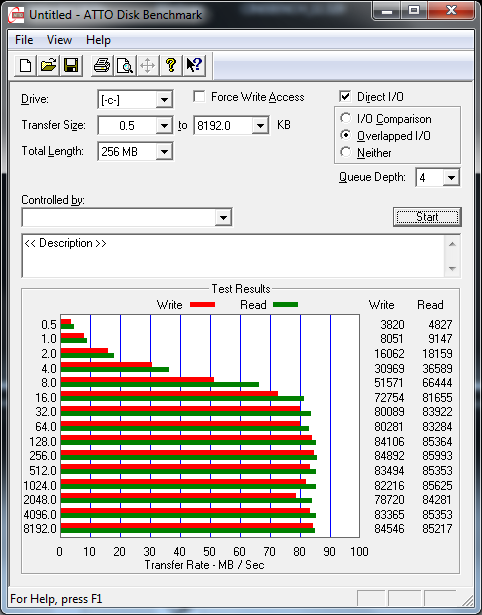Activate context help arrow-question icon
The width and height of the screenshot is (482, 615).
point(194,65)
